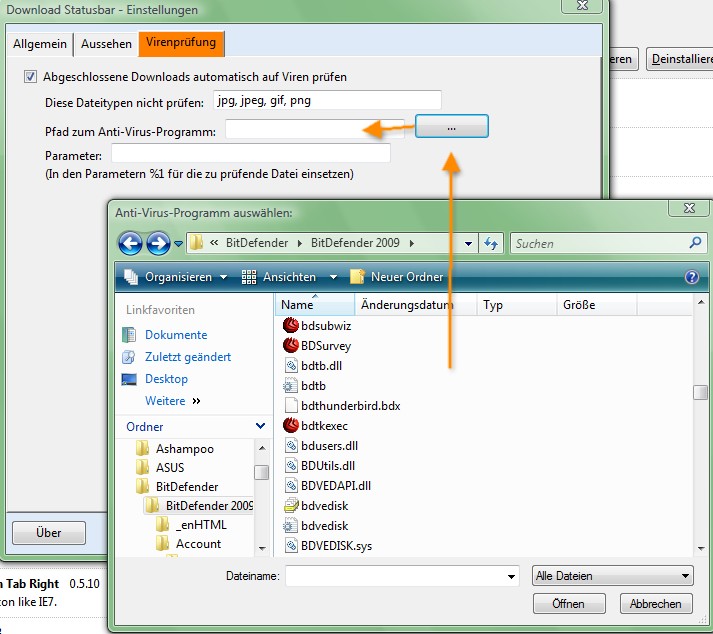This screenshot has height=634, width=713.
Task: Toggle automatic virus check checkbox
Action: click(30, 76)
